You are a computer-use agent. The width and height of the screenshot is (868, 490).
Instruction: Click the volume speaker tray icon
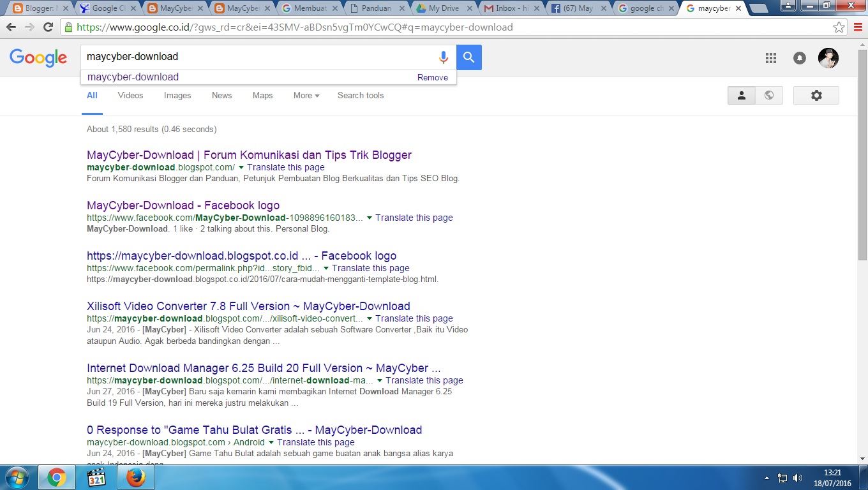click(798, 478)
